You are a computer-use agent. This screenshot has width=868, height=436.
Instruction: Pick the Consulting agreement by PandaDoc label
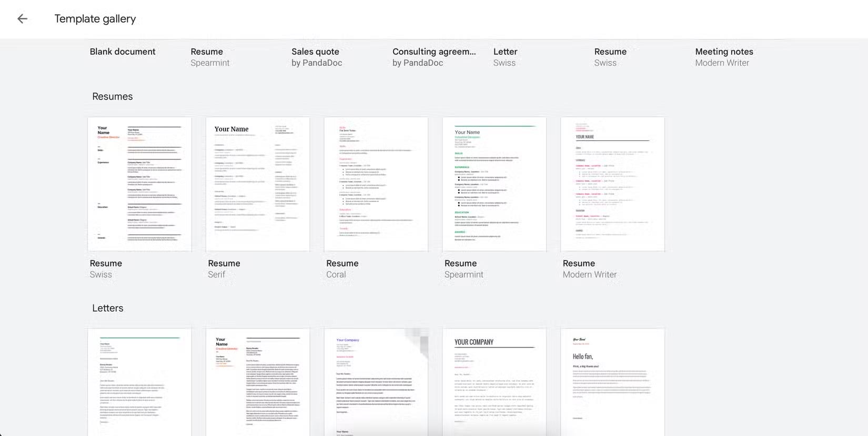[434, 57]
